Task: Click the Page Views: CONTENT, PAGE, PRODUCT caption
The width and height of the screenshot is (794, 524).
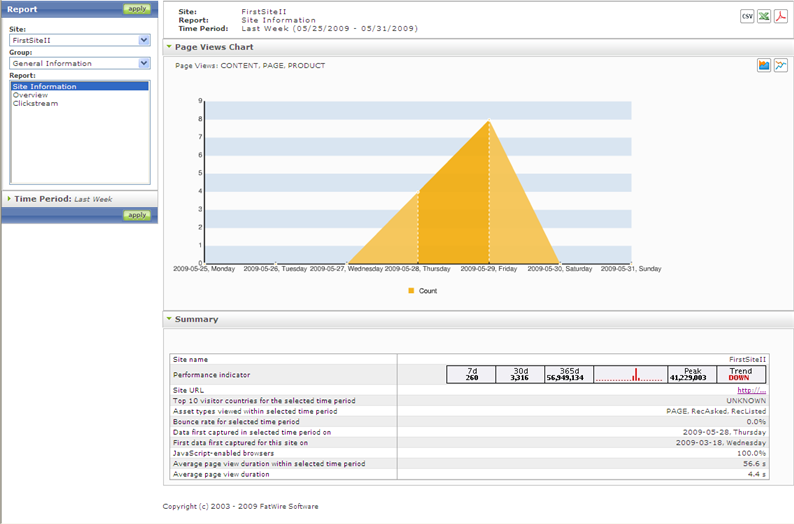Action: coord(250,65)
